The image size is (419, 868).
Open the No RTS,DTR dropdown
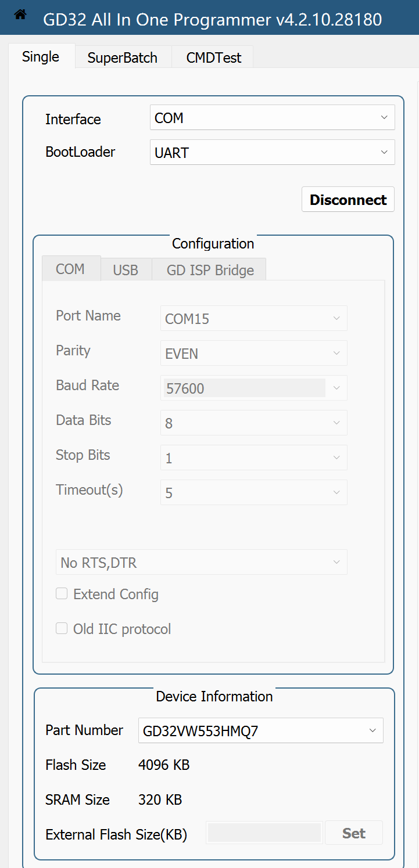coord(202,562)
